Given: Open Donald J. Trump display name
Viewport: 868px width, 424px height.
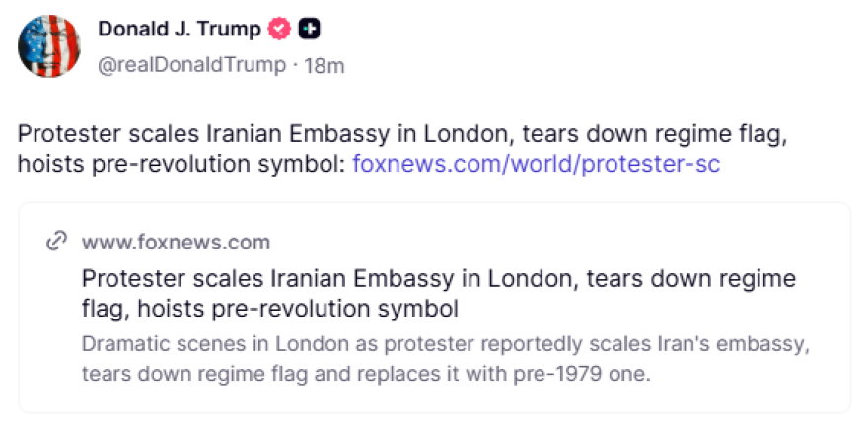Looking at the screenshot, I should pyautogui.click(x=179, y=30).
